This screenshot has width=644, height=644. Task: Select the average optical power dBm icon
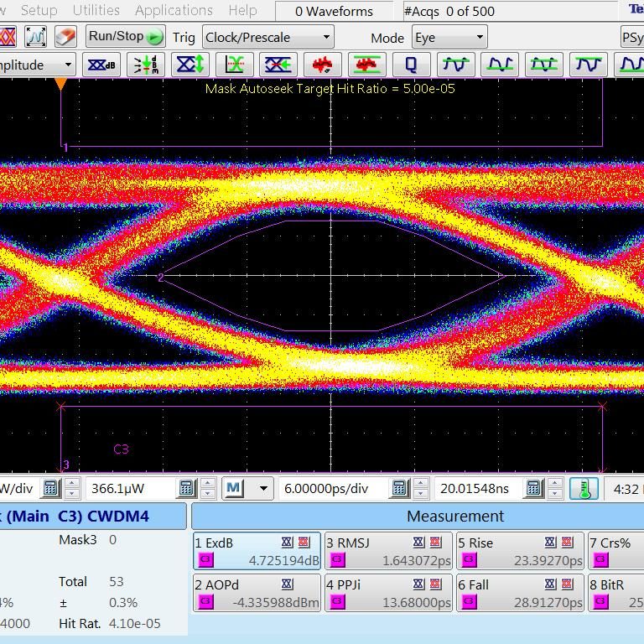(x=146, y=65)
